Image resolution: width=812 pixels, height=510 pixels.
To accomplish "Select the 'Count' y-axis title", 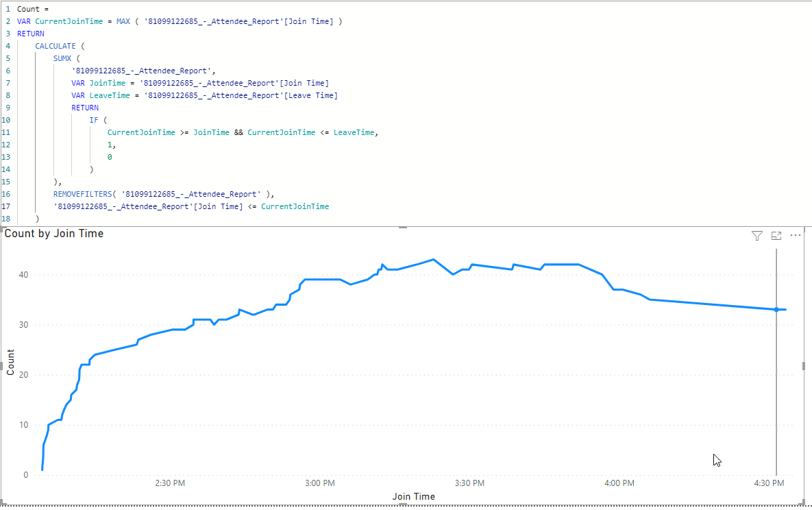I will pos(10,362).
